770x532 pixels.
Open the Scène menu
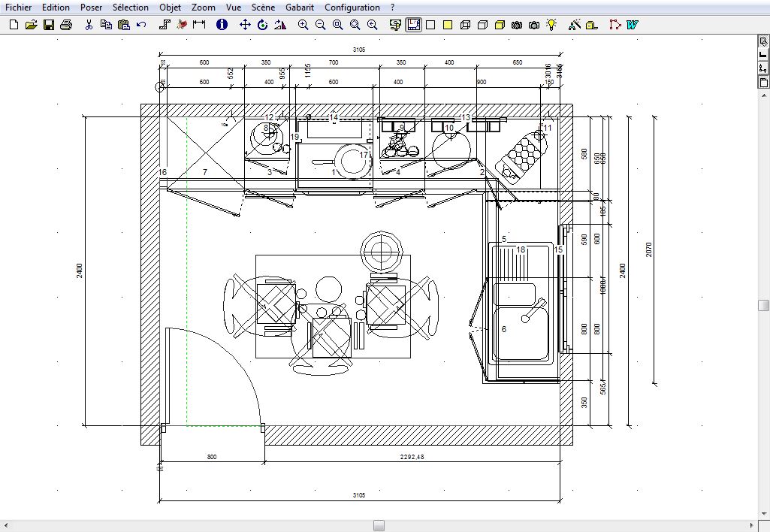coord(263,8)
